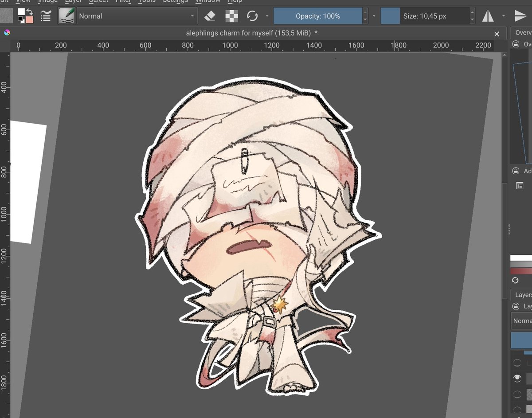Swap foreground and background colors

(30, 12)
